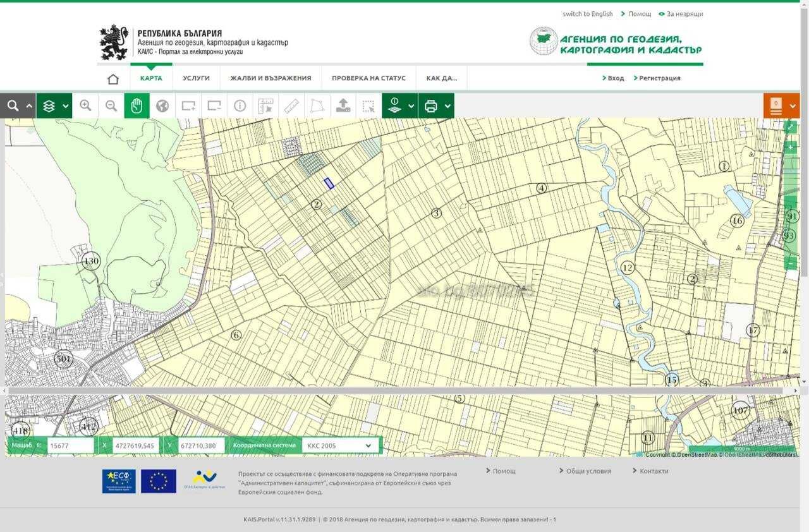
Task: Click the region label 130 on map
Action: [x=92, y=261]
